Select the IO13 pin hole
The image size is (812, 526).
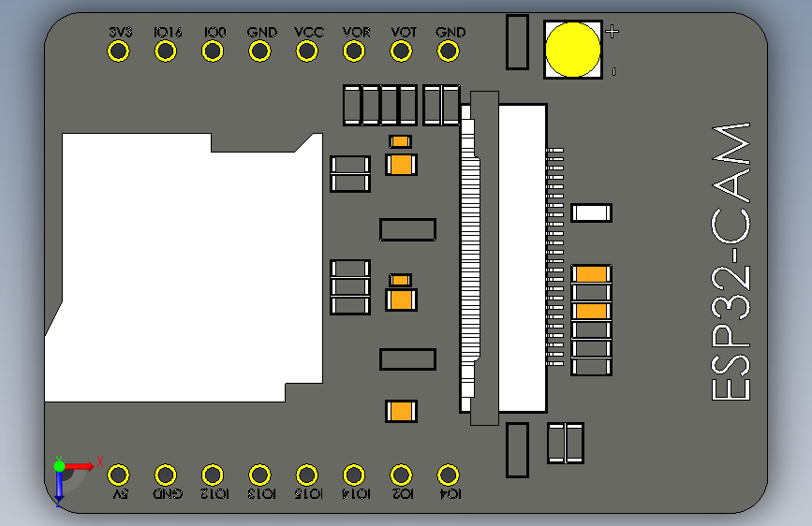[x=260, y=475]
